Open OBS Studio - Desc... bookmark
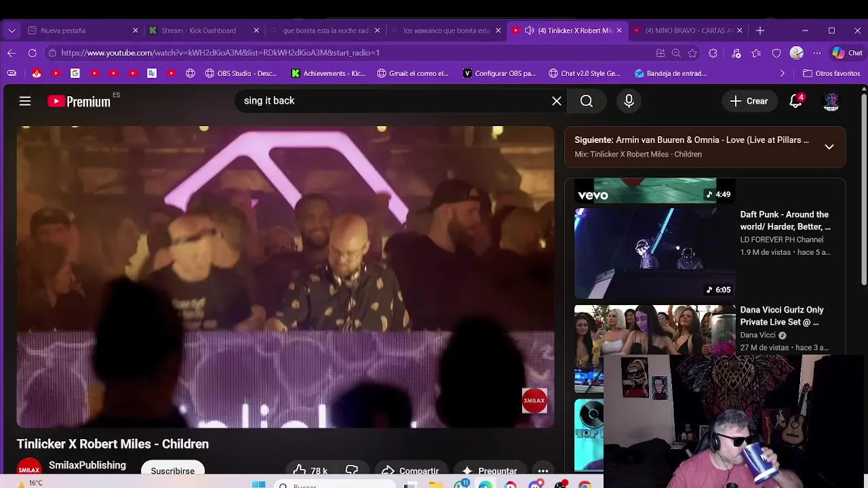The image size is (868, 488). [x=240, y=73]
